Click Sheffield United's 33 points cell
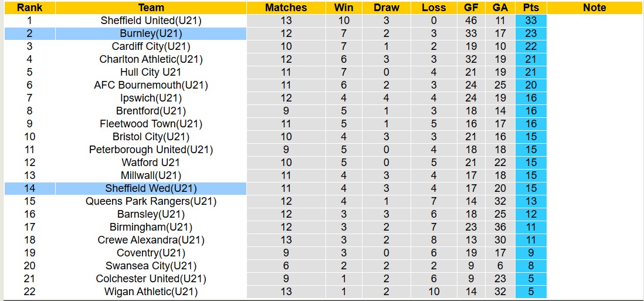 (531, 21)
